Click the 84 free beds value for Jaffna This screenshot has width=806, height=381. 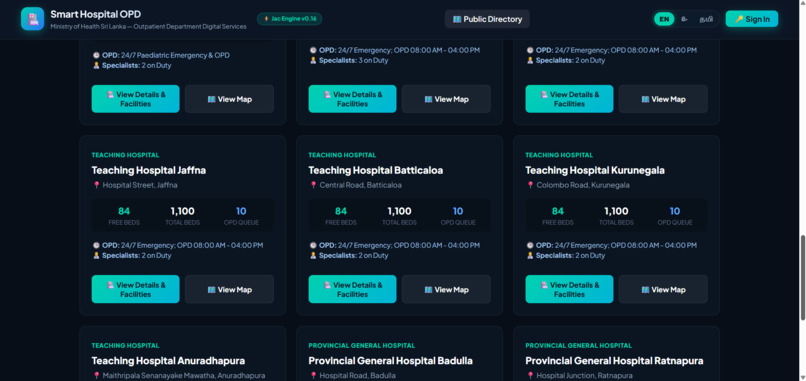pos(124,211)
